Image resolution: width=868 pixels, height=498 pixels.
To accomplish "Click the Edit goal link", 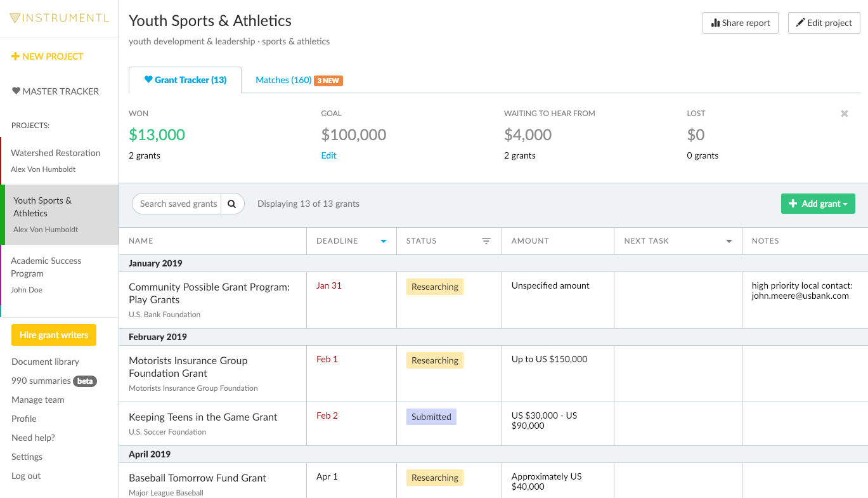I will pos(328,155).
